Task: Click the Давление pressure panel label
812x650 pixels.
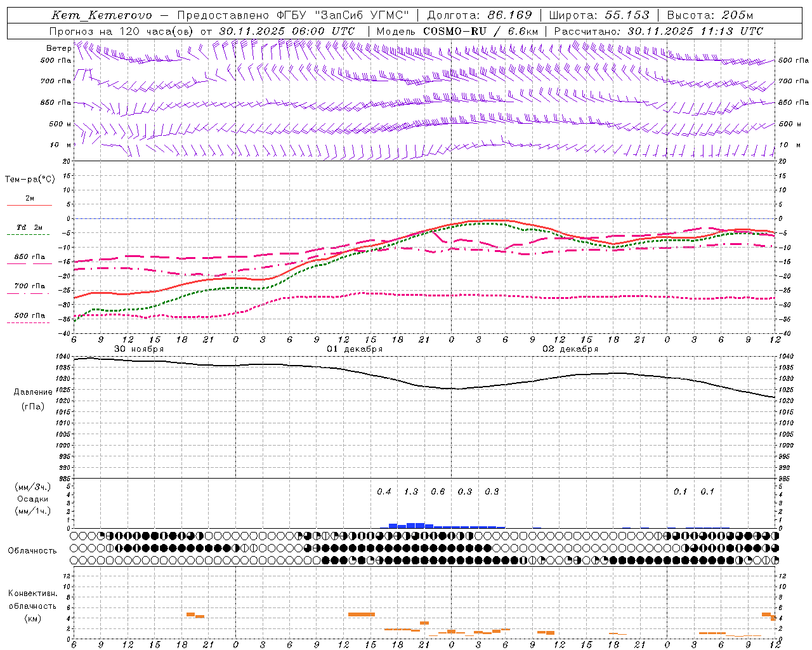Action: (x=33, y=392)
